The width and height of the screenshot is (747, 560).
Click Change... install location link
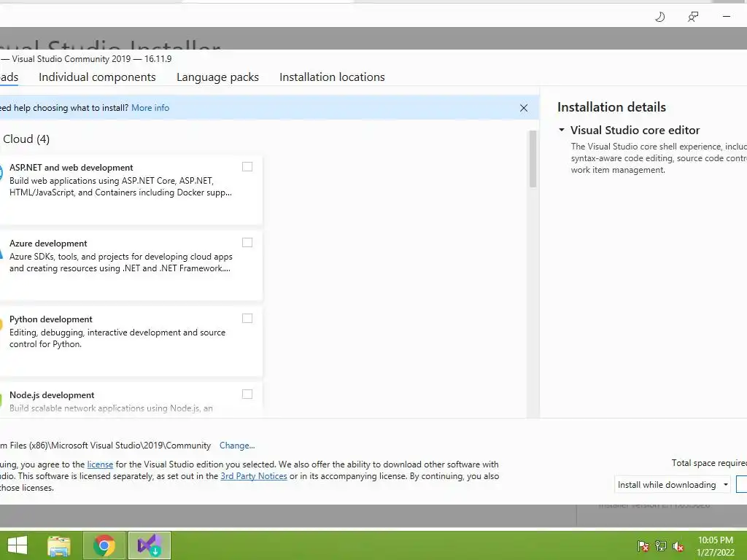pyautogui.click(x=237, y=446)
